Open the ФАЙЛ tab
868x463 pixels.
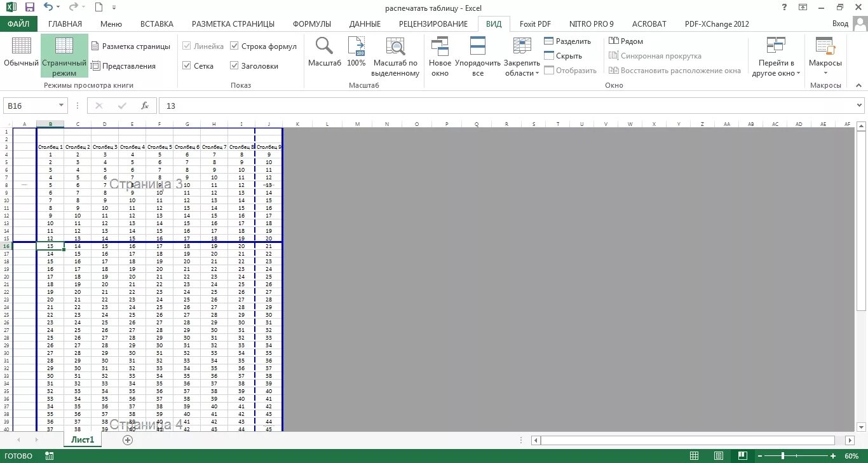pos(18,24)
